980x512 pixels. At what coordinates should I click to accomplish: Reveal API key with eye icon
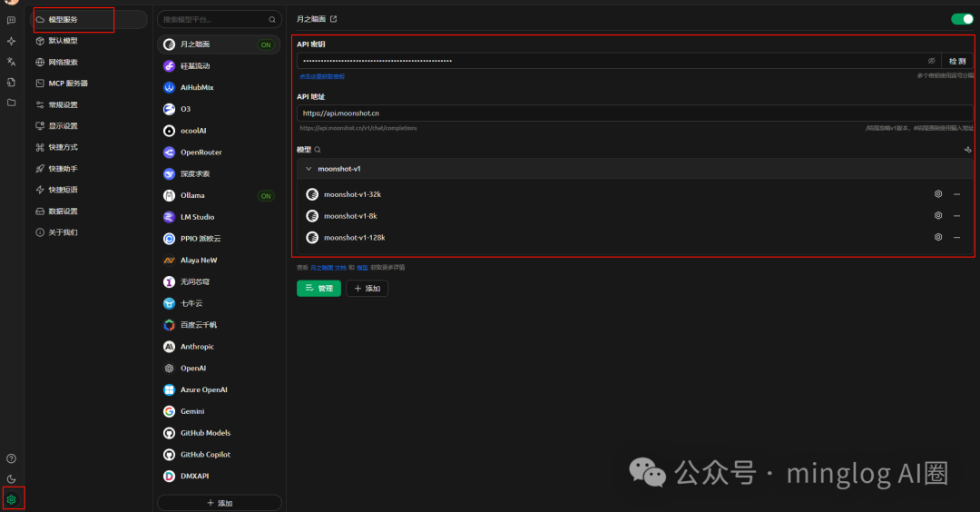(931, 61)
